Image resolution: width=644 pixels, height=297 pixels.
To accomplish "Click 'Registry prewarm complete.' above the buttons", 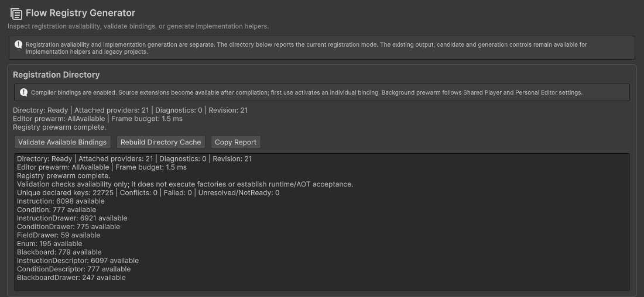I will point(60,127).
